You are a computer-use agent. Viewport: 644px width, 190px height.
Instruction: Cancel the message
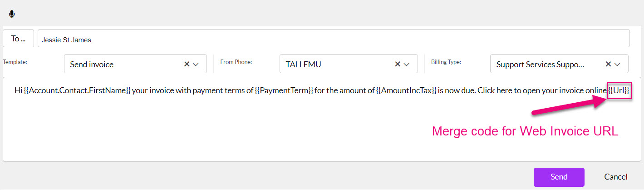click(x=616, y=177)
